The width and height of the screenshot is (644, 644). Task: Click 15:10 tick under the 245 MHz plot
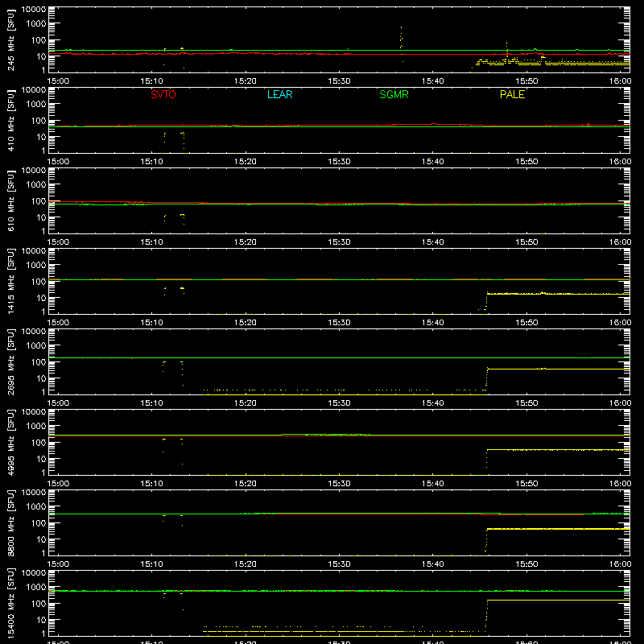click(x=151, y=81)
